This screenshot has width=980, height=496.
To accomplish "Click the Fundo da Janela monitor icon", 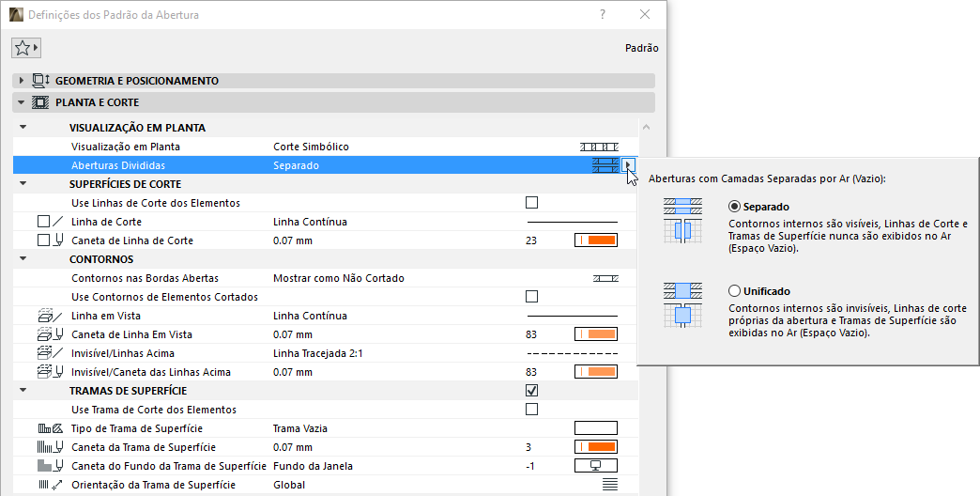I will 596,466.
